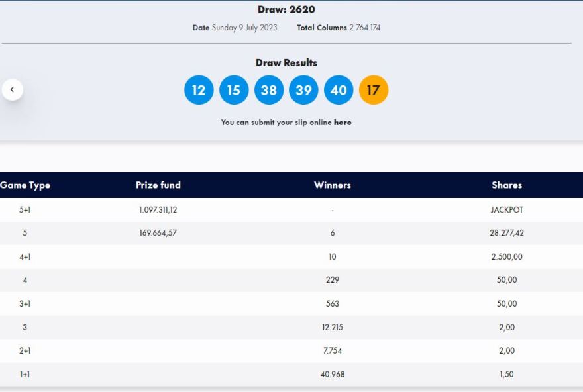
Task: Click the Winners column header
Action: pos(332,185)
